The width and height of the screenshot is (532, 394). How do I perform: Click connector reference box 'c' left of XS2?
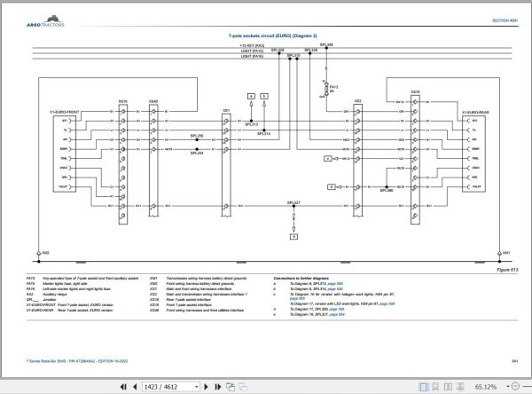(327, 159)
